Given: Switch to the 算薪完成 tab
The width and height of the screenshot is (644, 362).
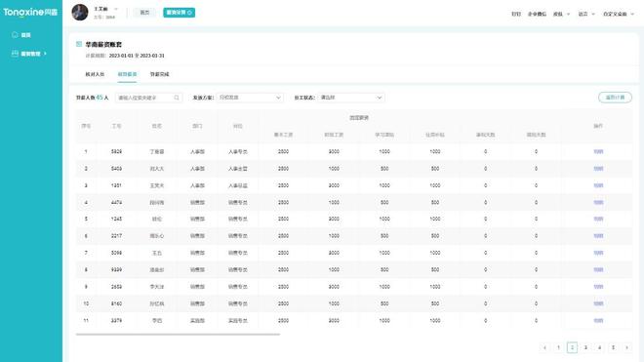Looking at the screenshot, I should pos(159,74).
